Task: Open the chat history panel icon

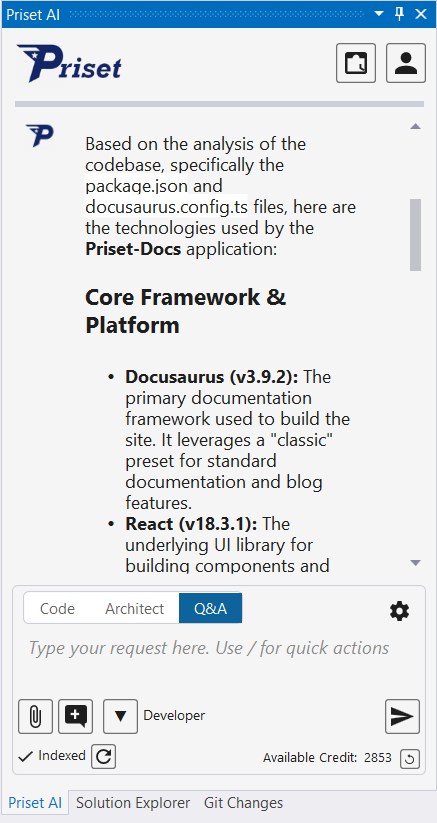Action: click(x=356, y=63)
